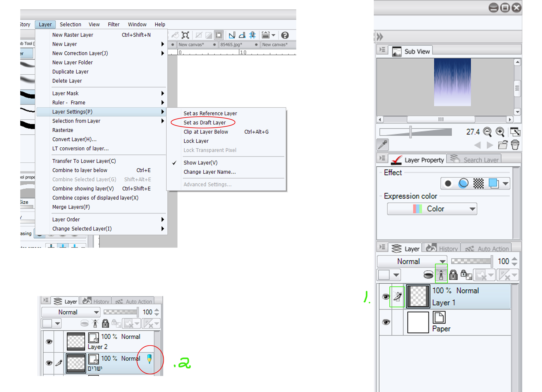Select the eyedropper icon in Sub View
Screen dimensions: 542x392
point(383,145)
